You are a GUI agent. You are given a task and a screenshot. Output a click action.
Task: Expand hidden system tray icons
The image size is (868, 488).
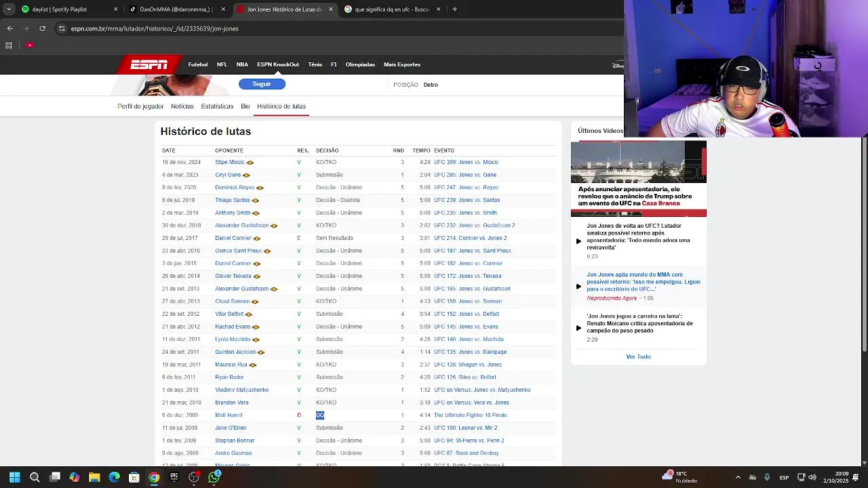[x=738, y=477]
